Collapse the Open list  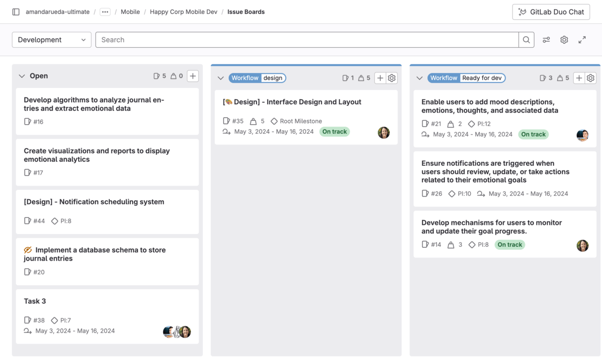pos(21,75)
